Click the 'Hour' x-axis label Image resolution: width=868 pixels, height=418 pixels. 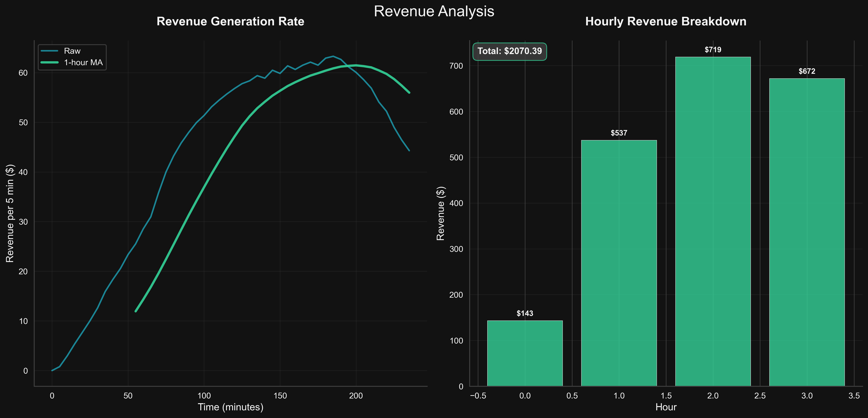coord(666,407)
